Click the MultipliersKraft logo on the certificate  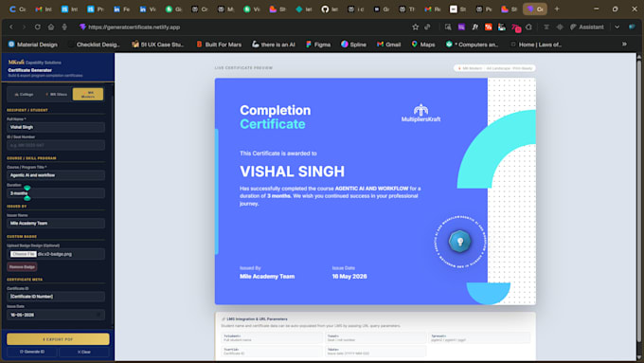[420, 114]
